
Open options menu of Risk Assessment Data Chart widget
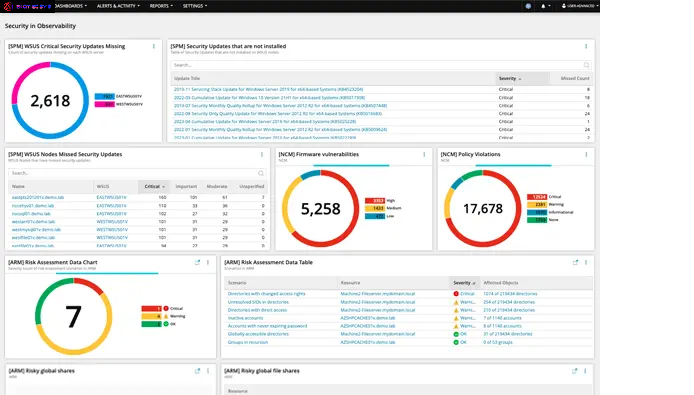(208, 263)
